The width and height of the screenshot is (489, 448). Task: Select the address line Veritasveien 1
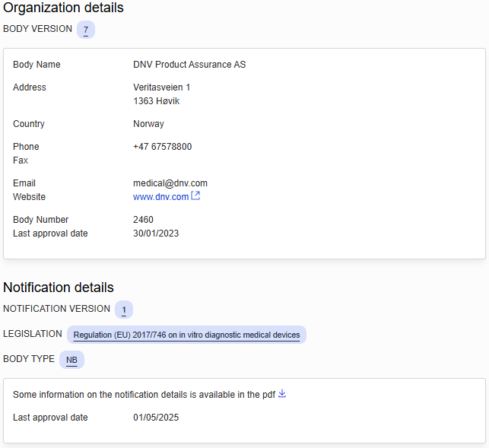(x=161, y=87)
